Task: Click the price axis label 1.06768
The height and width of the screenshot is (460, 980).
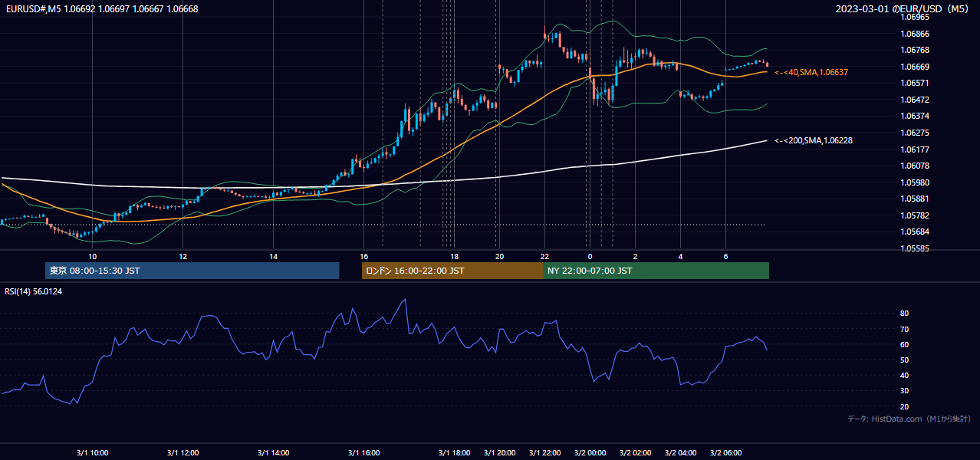Action: pos(915,51)
